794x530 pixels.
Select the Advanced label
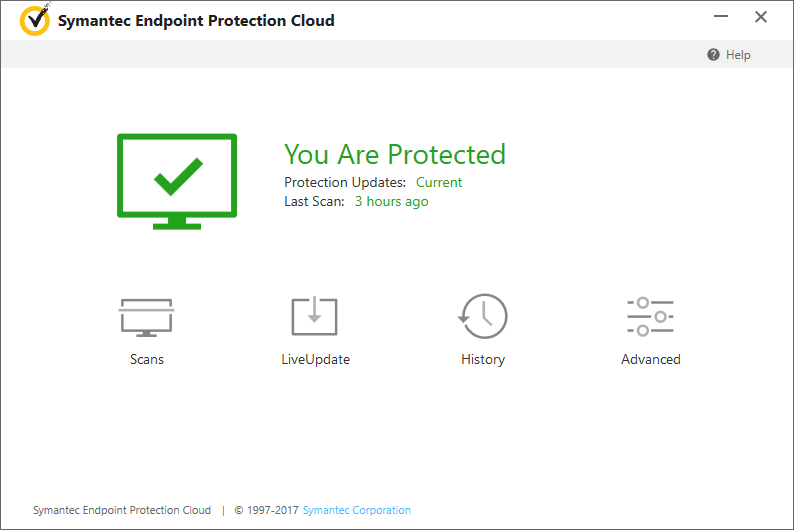(x=650, y=359)
